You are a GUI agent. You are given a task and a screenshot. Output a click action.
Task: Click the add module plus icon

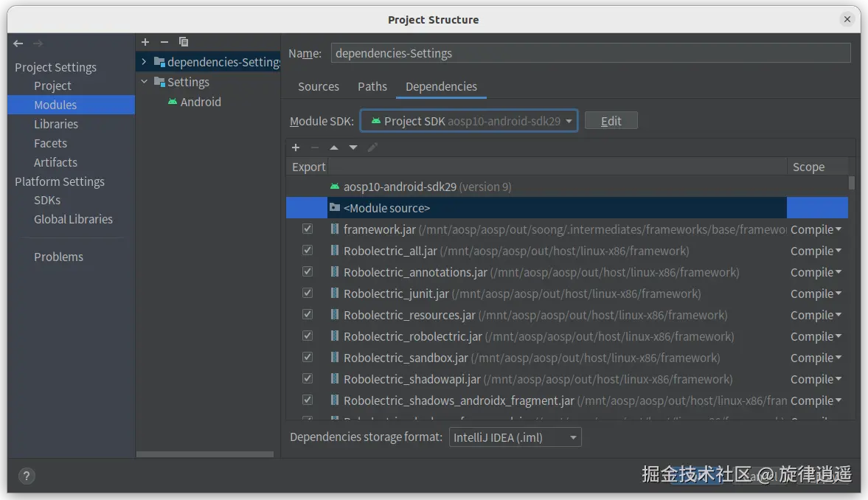click(145, 42)
